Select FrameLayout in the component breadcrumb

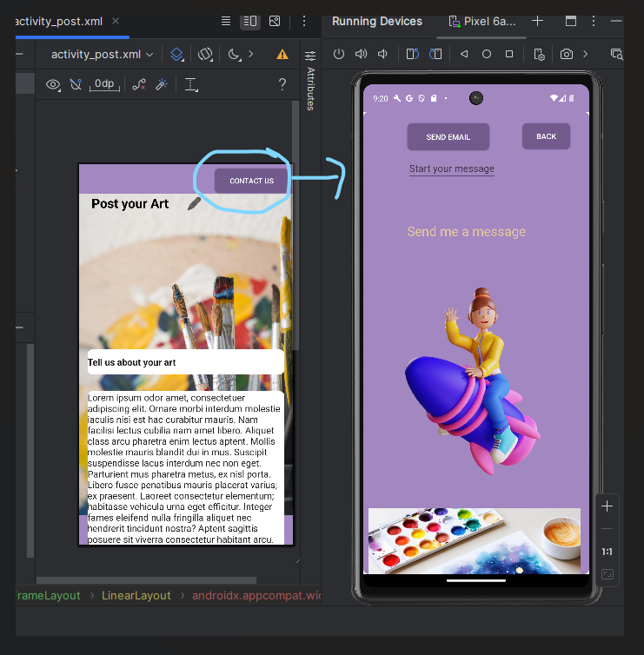tap(47, 595)
